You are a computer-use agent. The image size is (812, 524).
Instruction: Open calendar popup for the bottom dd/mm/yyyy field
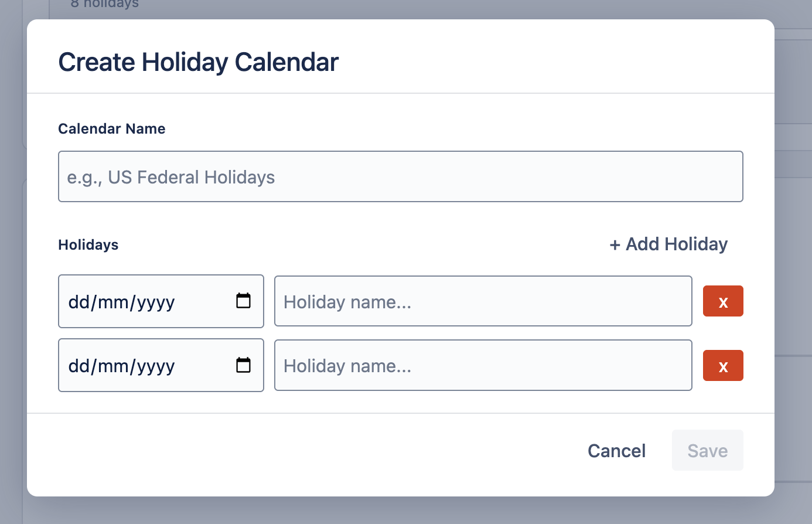(x=244, y=364)
